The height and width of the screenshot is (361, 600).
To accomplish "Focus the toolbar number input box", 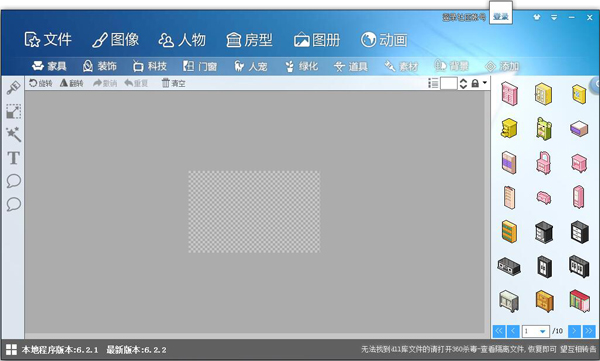I will pyautogui.click(x=449, y=83).
